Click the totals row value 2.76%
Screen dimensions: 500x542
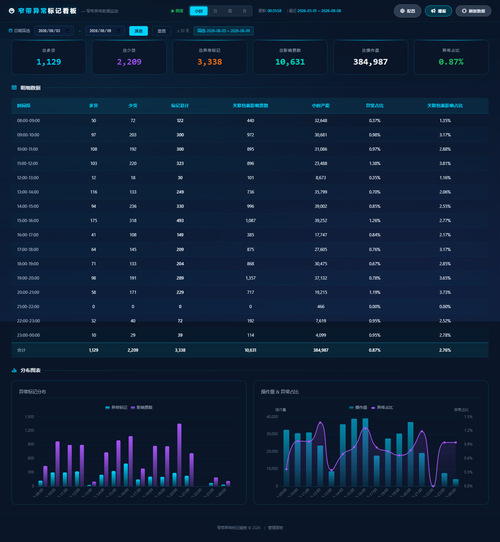(x=445, y=350)
